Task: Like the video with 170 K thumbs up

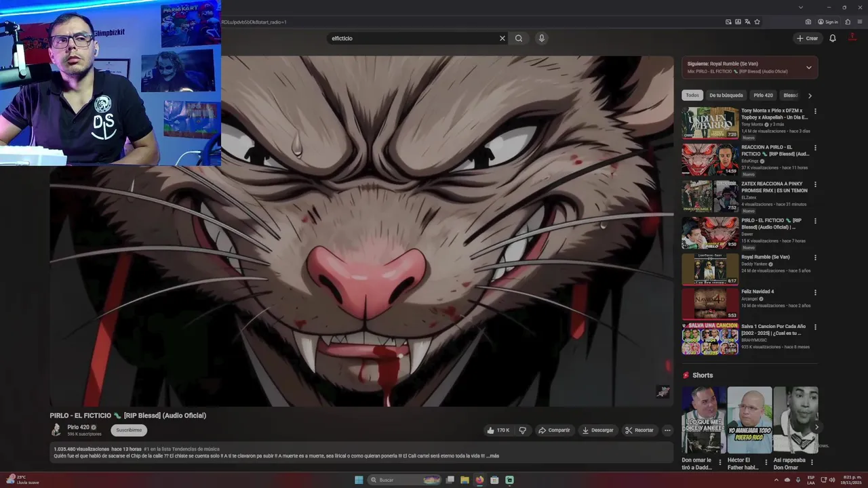Action: [498, 430]
